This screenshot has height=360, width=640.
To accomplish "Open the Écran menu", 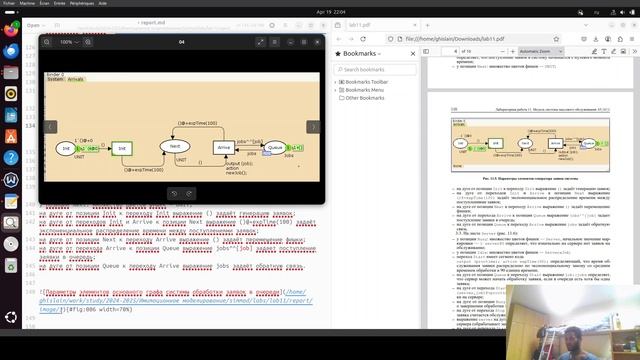I will (44, 3).
